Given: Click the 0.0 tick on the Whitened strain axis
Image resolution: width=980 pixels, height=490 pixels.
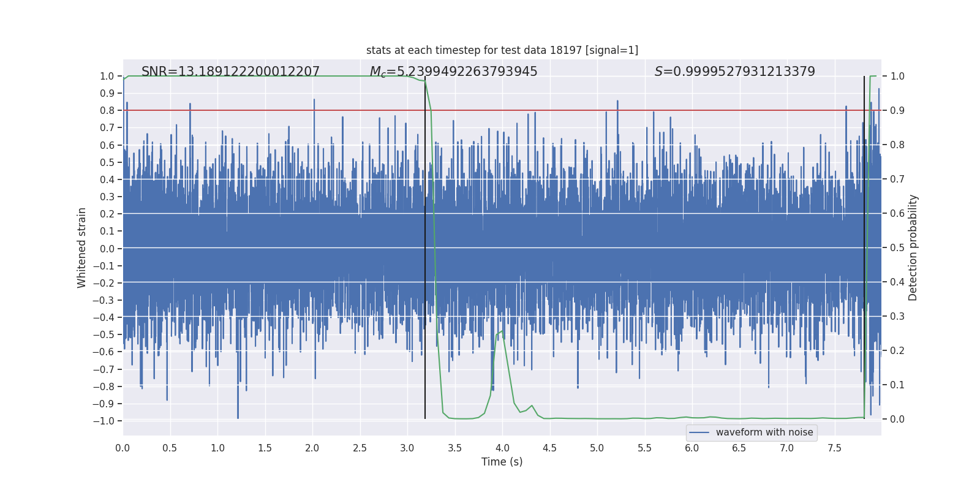Looking at the screenshot, I should 107,249.
